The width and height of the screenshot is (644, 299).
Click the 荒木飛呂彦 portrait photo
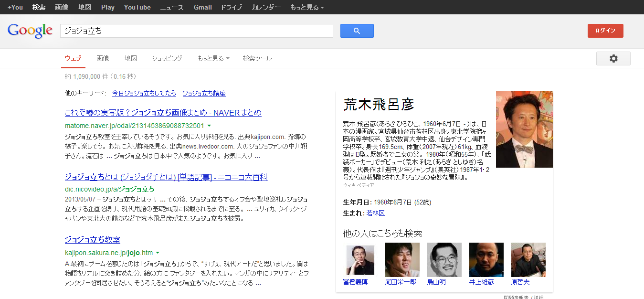tap(524, 129)
